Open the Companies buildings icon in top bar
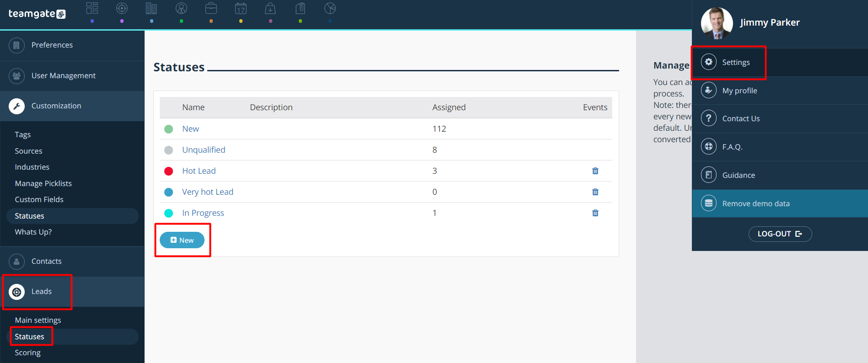The width and height of the screenshot is (868, 363). 151,8
